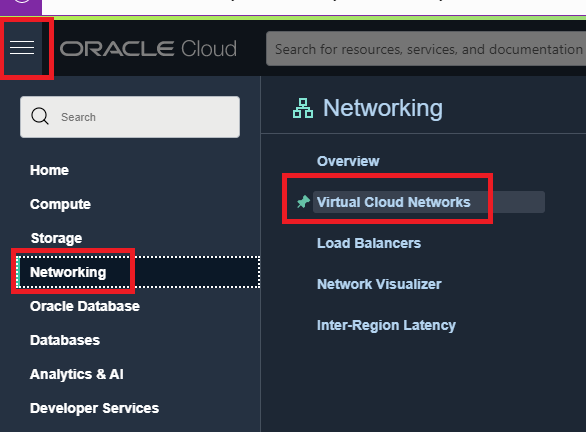
Task: Open the Networking Overview link
Action: click(348, 161)
